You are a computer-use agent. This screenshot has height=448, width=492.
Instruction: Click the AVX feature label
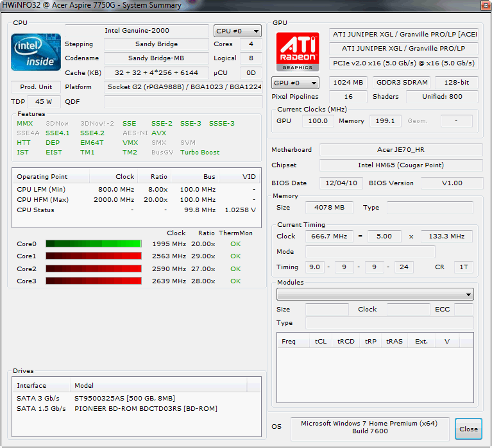coord(159,133)
